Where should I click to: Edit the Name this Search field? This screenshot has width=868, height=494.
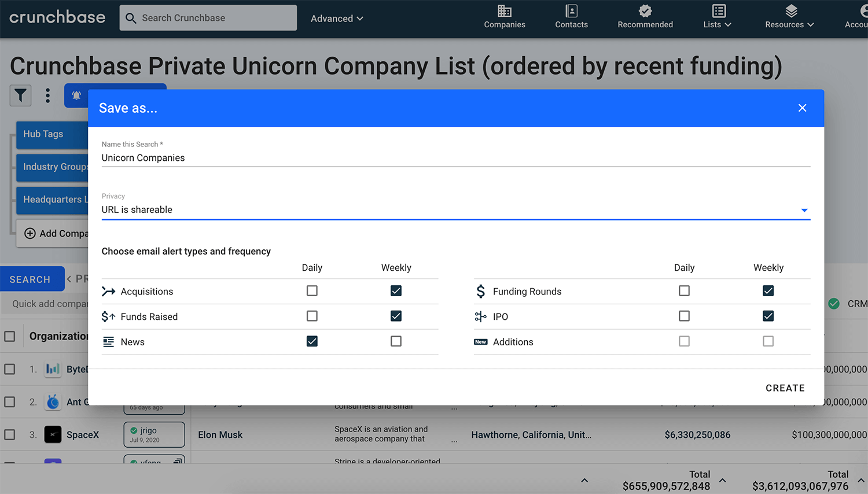456,158
